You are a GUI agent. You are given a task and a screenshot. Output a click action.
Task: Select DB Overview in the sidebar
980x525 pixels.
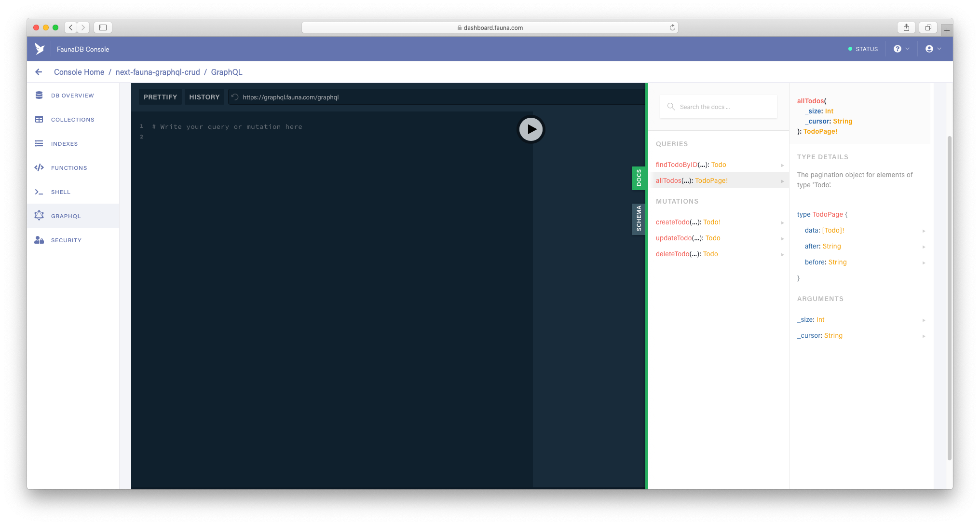(72, 95)
